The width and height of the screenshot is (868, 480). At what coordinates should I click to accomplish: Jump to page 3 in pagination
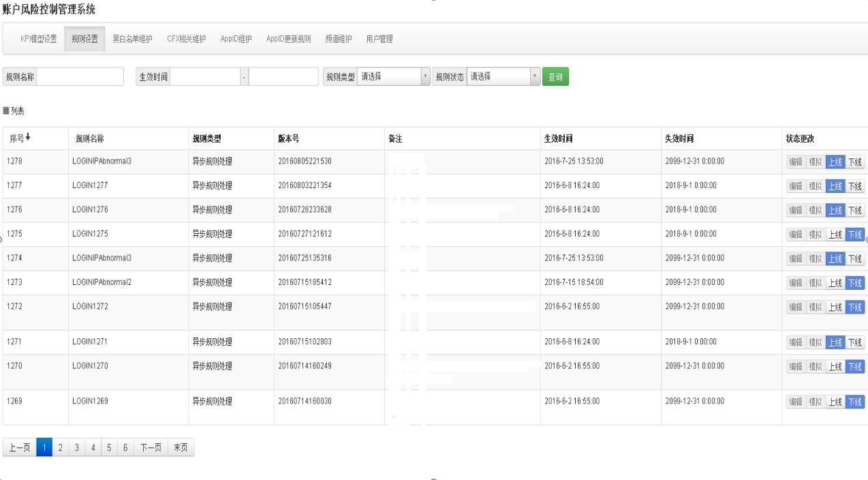click(x=76, y=448)
